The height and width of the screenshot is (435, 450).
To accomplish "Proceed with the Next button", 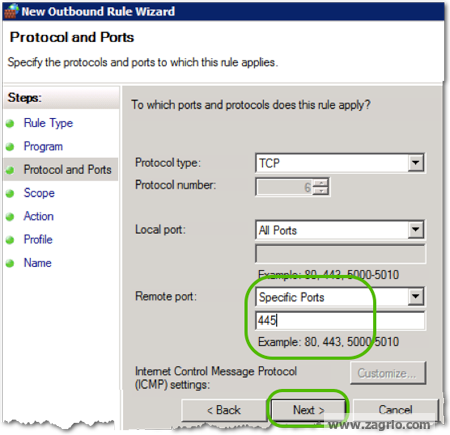I will tap(308, 410).
